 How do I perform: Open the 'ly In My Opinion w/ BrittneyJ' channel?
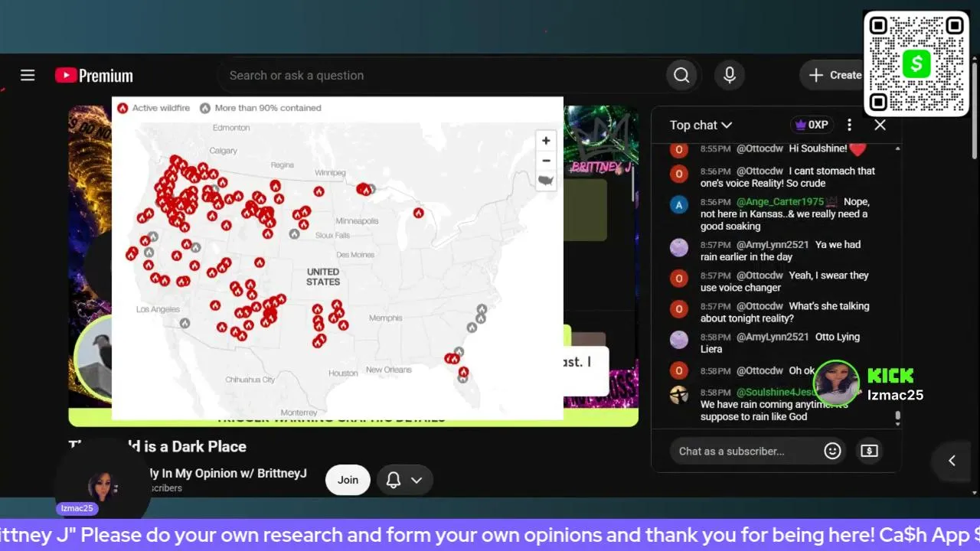tap(228, 473)
